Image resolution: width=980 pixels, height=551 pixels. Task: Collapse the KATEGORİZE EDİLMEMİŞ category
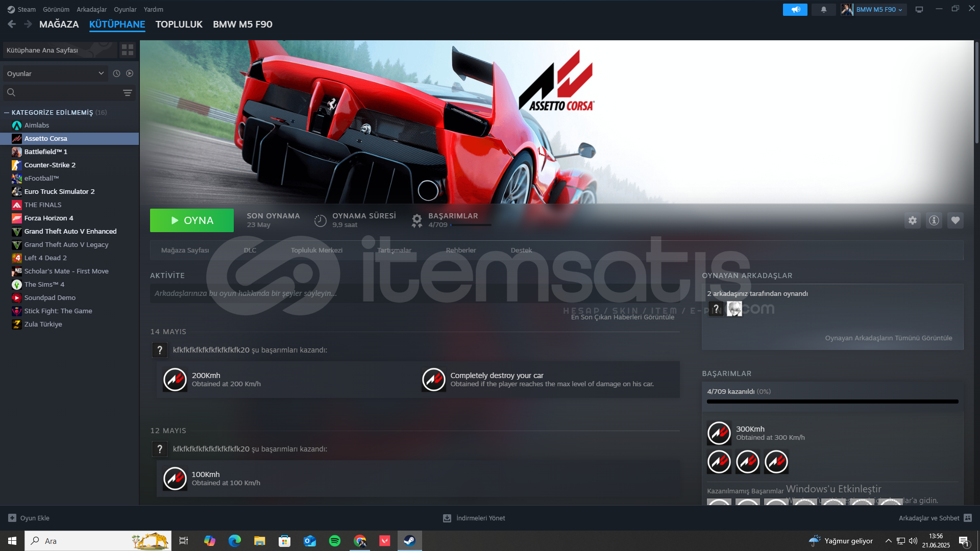tap(7, 112)
